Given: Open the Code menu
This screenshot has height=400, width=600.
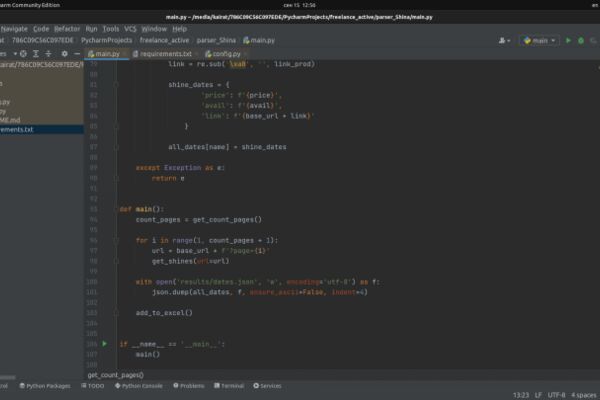Looking at the screenshot, I should pyautogui.click(x=41, y=29).
